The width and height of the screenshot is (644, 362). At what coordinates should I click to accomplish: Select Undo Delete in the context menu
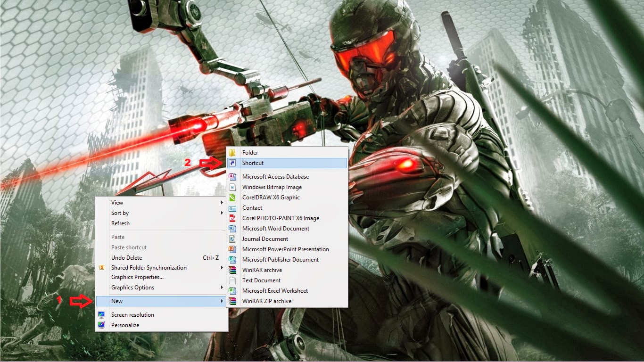point(162,258)
